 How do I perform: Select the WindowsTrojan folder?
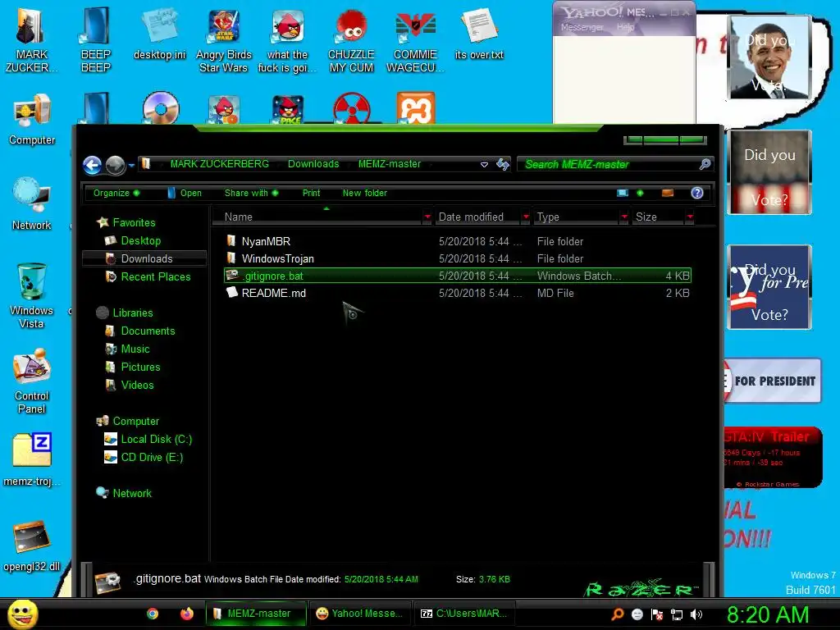pyautogui.click(x=458, y=258)
